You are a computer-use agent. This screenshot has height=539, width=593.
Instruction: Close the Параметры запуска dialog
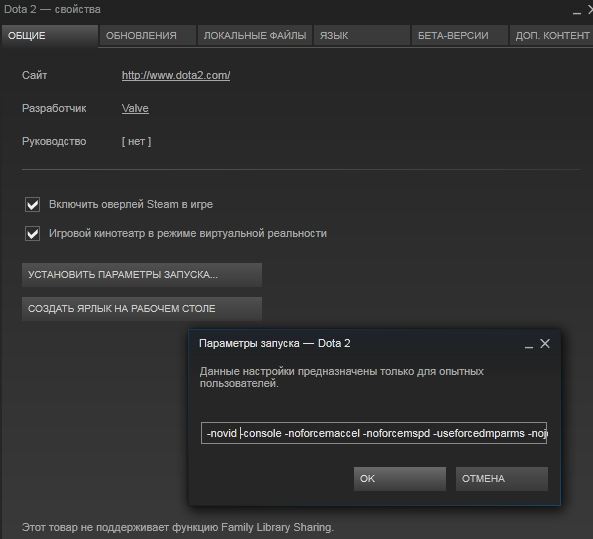click(545, 343)
